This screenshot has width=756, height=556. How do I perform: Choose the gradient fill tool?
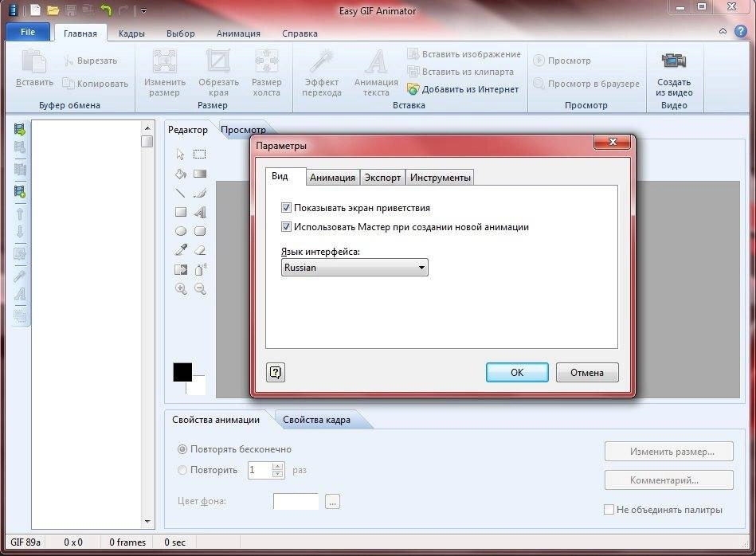(200, 174)
